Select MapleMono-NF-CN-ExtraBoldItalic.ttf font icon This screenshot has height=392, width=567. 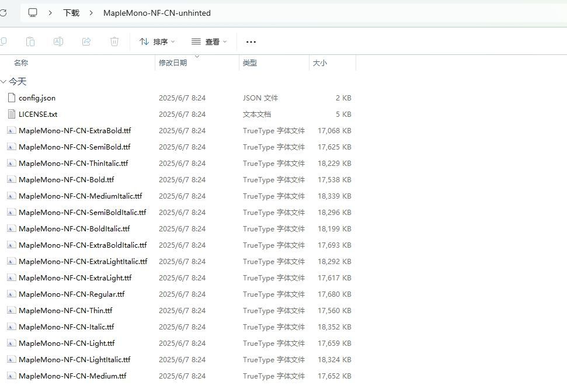(x=12, y=245)
